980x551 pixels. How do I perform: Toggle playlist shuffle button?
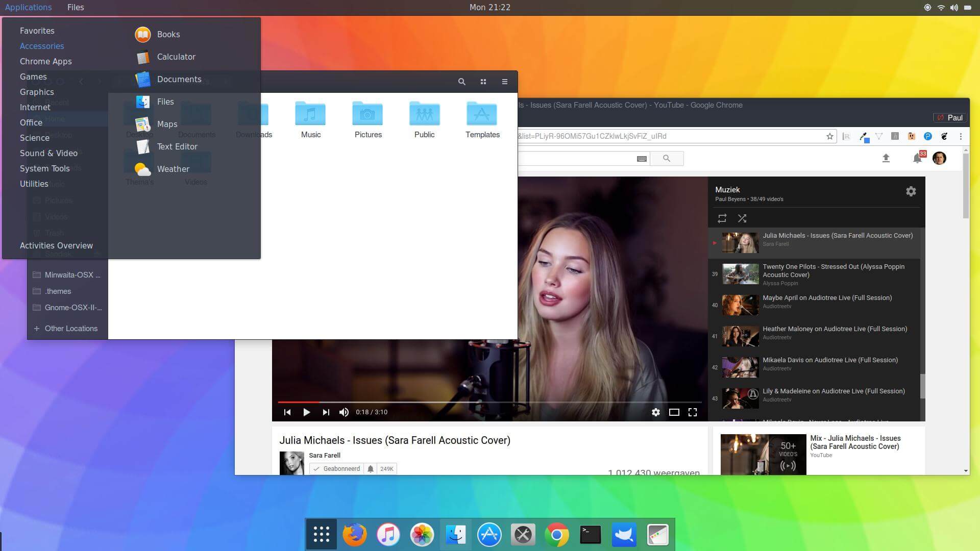[742, 218]
